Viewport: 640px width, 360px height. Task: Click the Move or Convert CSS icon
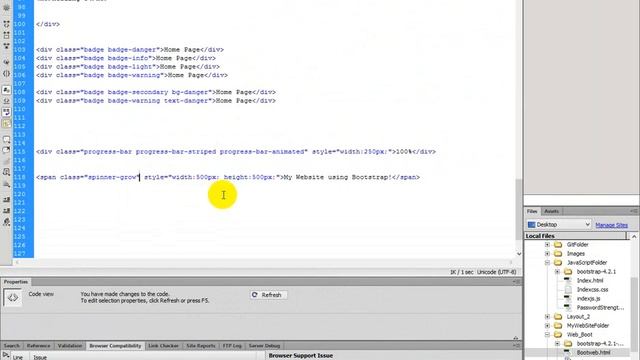7,184
